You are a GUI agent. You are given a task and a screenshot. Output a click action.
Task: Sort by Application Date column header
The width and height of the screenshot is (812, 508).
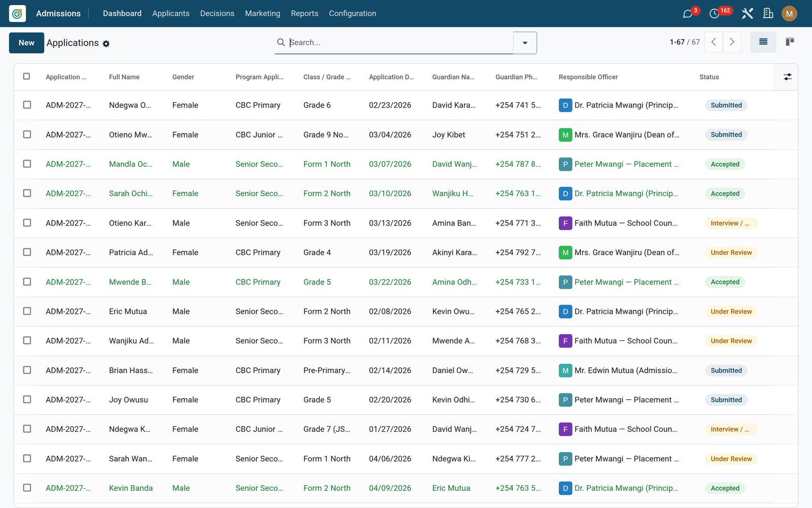coord(391,77)
